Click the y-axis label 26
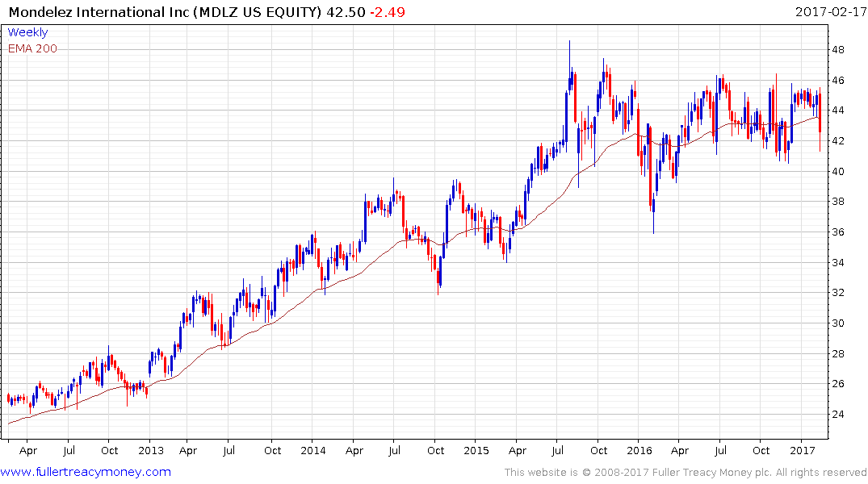The width and height of the screenshot is (868, 484). (x=837, y=384)
